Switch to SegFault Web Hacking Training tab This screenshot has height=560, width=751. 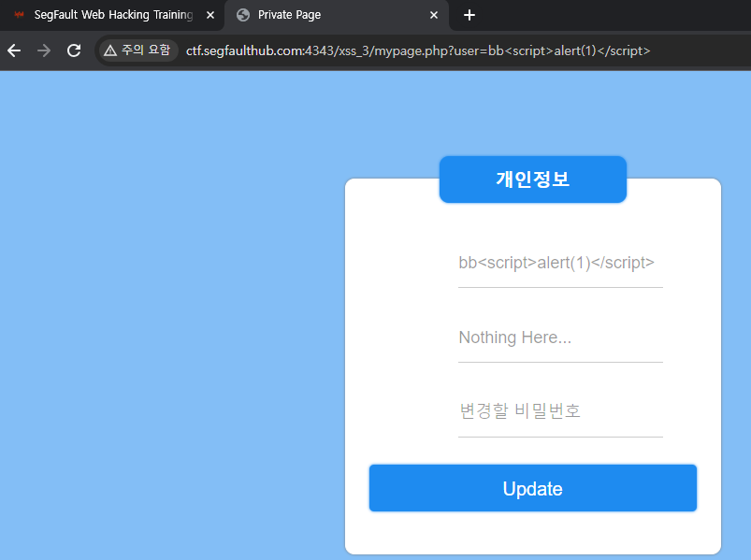point(112,15)
